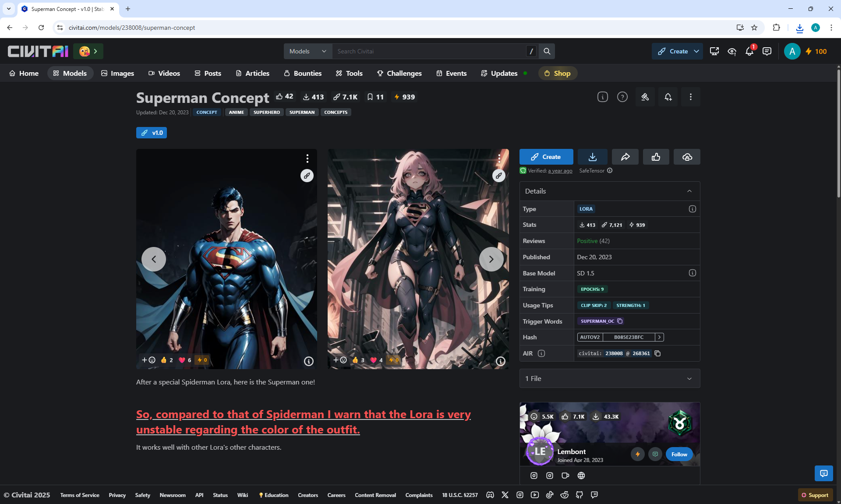Open the Models search category dropdown
This screenshot has width=841, height=504.
(307, 51)
